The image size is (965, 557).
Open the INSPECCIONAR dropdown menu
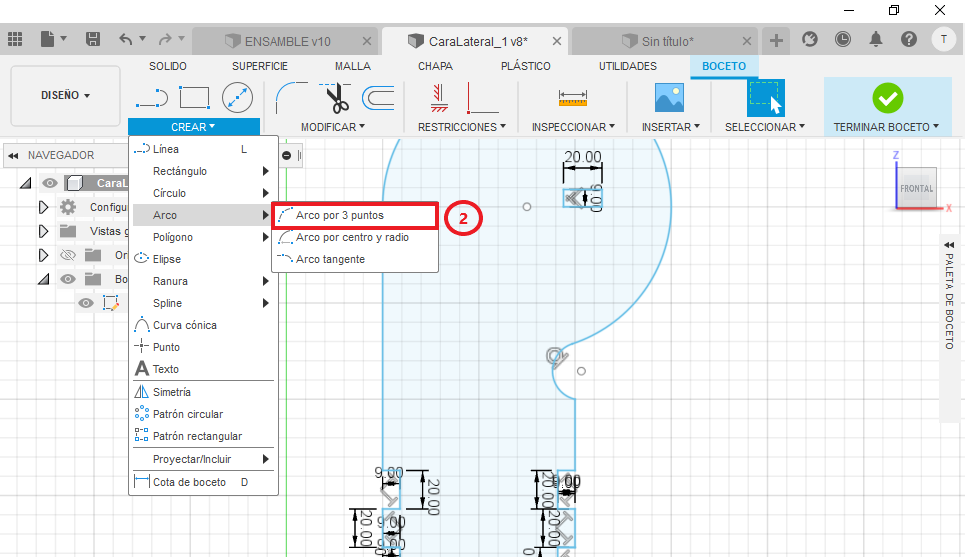573,127
